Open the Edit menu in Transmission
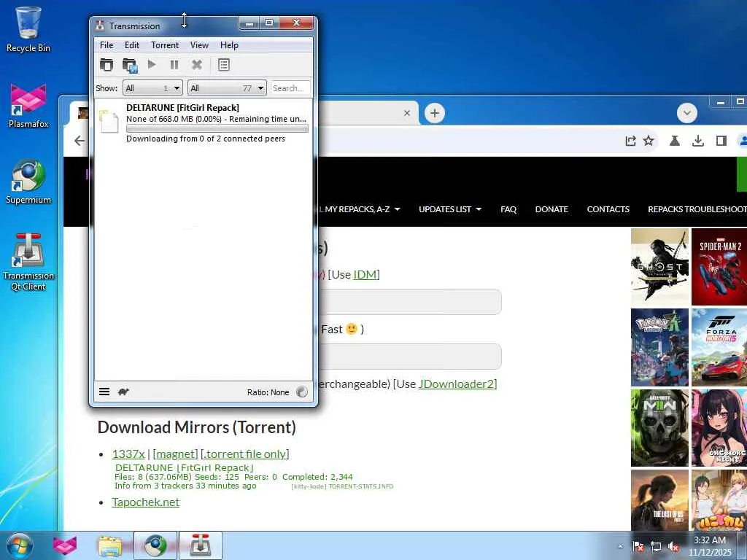Viewport: 747px width, 560px height. (x=132, y=45)
